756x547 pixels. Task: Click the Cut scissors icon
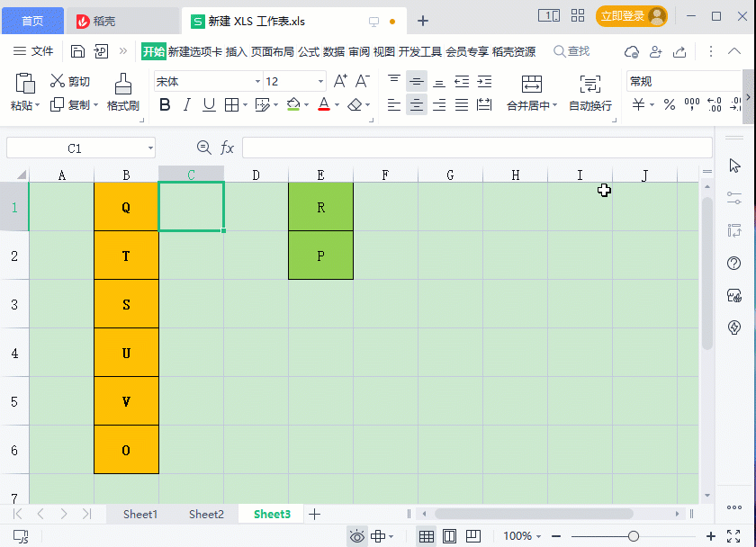(57, 81)
